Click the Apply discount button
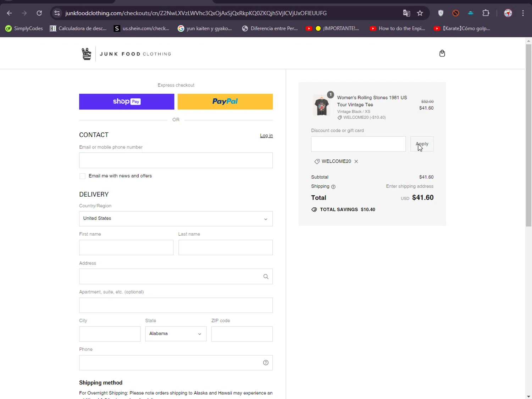The height and width of the screenshot is (399, 532). tap(422, 144)
